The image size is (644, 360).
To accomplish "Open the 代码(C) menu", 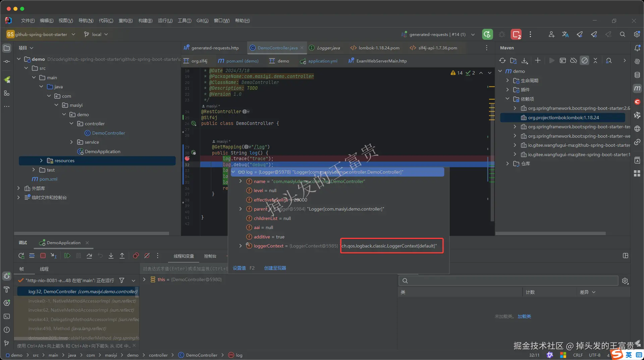I will pos(106,20).
